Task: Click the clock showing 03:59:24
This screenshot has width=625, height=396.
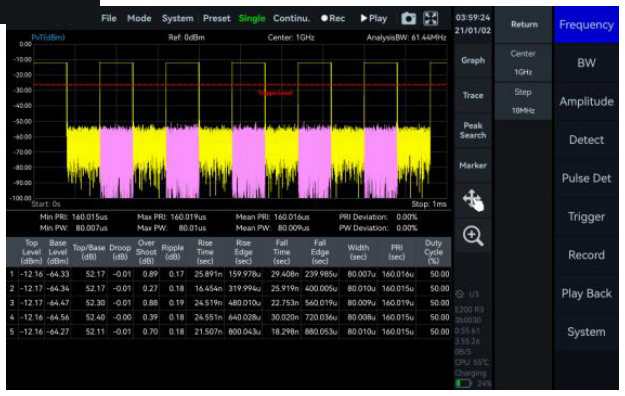Action: click(473, 18)
